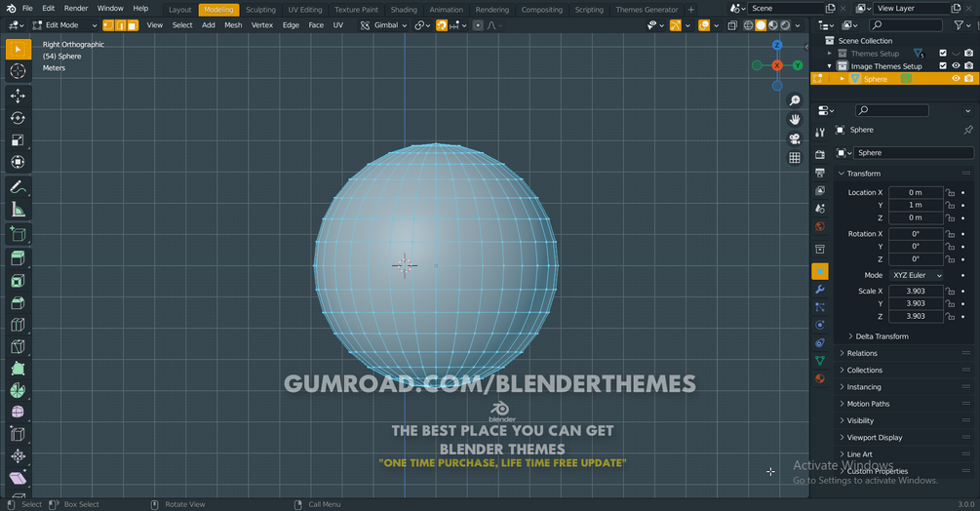
Task: Select the Smooth tool
Action: (19, 413)
